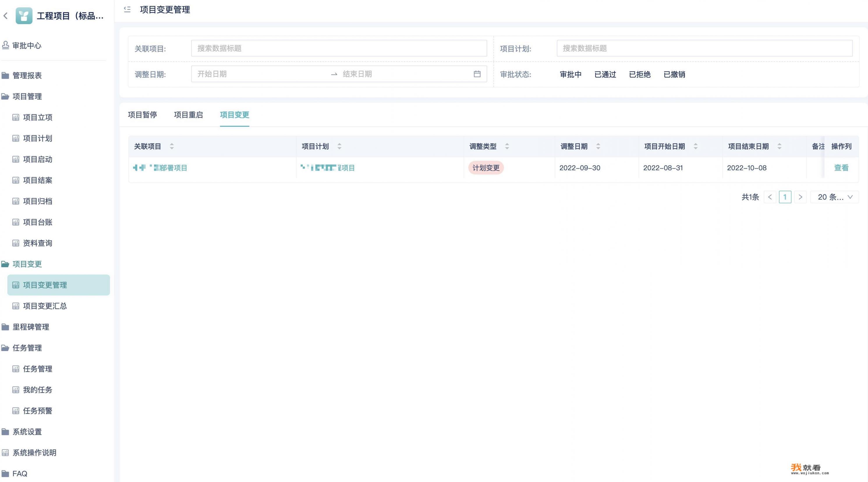Filter approval status by 已撤销
The height and width of the screenshot is (482, 868).
(x=674, y=75)
